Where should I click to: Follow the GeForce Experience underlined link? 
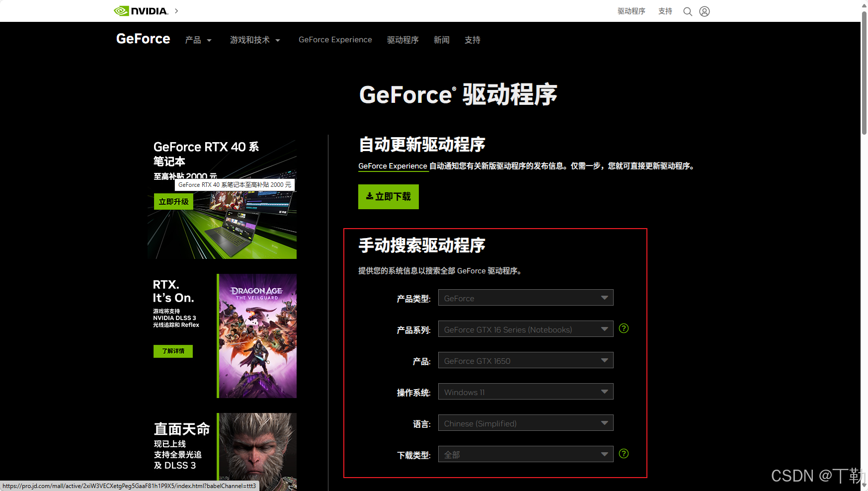click(x=393, y=166)
